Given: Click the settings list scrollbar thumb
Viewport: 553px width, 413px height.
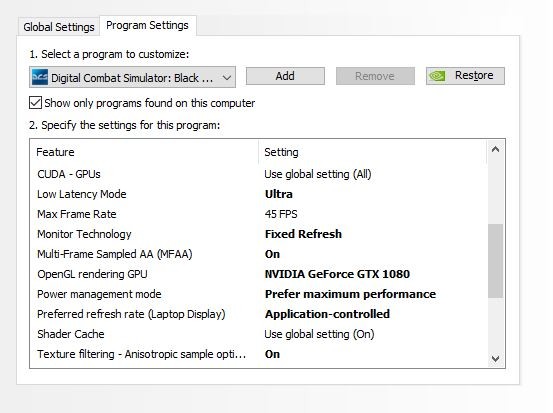Looking at the screenshot, I should pyautogui.click(x=495, y=261).
